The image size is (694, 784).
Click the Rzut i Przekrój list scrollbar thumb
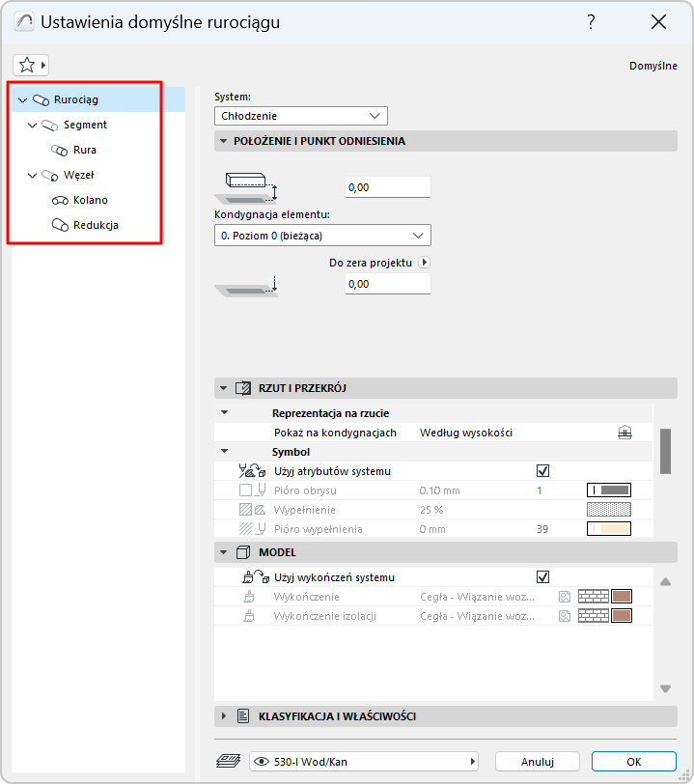665,451
